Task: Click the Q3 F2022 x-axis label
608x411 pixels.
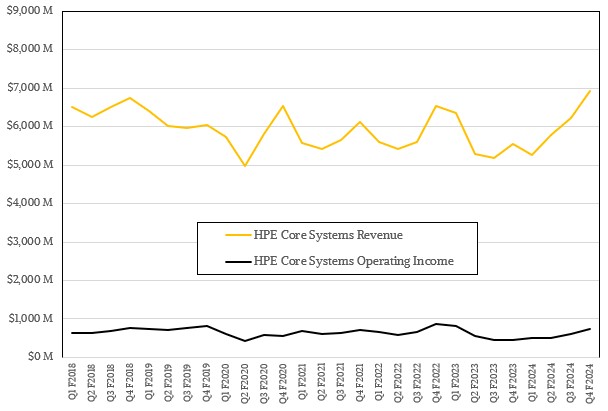Action: 418,382
